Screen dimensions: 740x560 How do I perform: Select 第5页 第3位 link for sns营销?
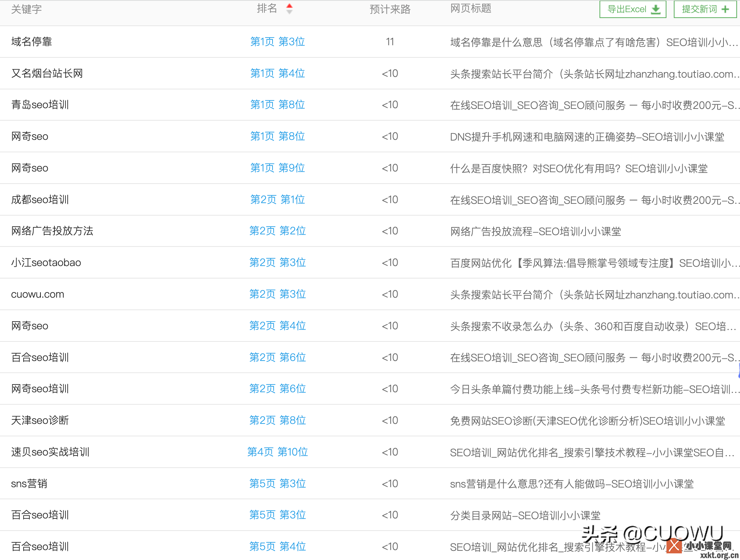[278, 483]
